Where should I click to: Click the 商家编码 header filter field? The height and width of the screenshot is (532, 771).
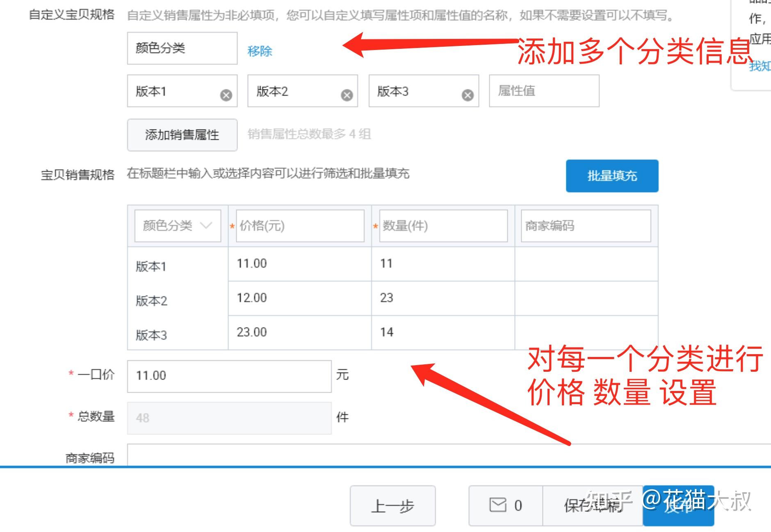(586, 225)
